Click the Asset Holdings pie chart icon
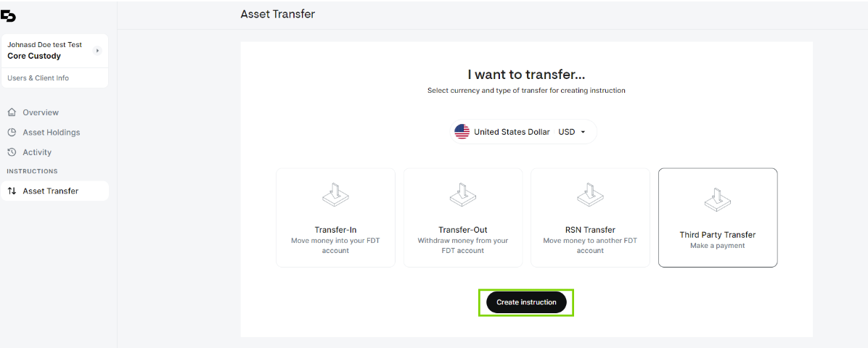Screen dimensions: 868x348 (12, 132)
